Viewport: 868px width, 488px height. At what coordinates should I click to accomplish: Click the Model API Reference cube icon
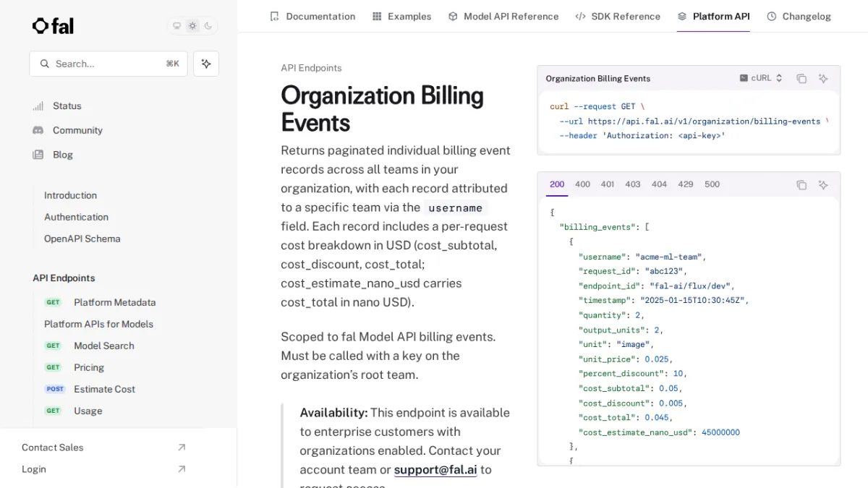click(453, 16)
